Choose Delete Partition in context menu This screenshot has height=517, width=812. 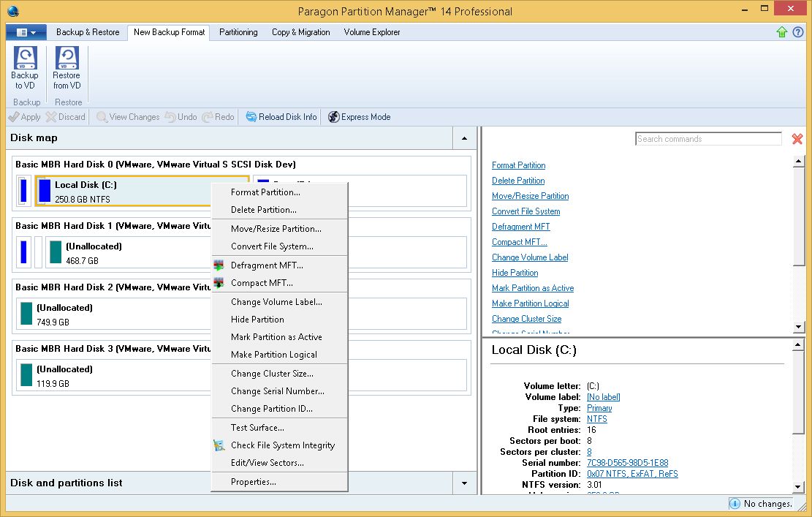click(x=280, y=210)
